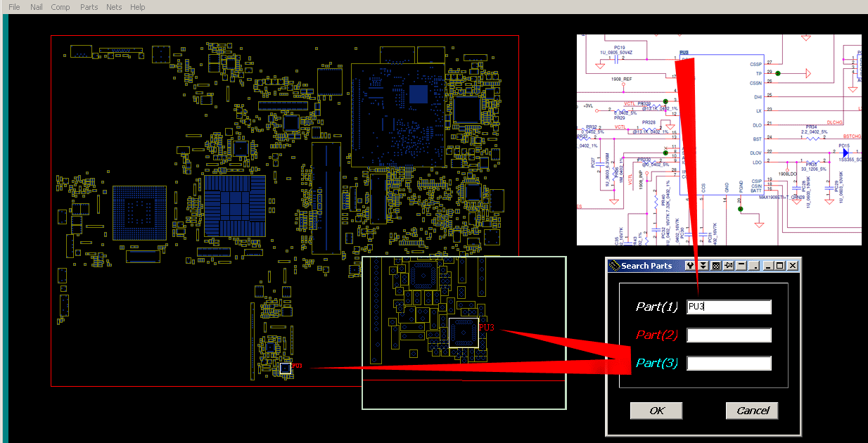
Task: Click the top-dash button in Search Parts title bar
Action: tap(741, 266)
